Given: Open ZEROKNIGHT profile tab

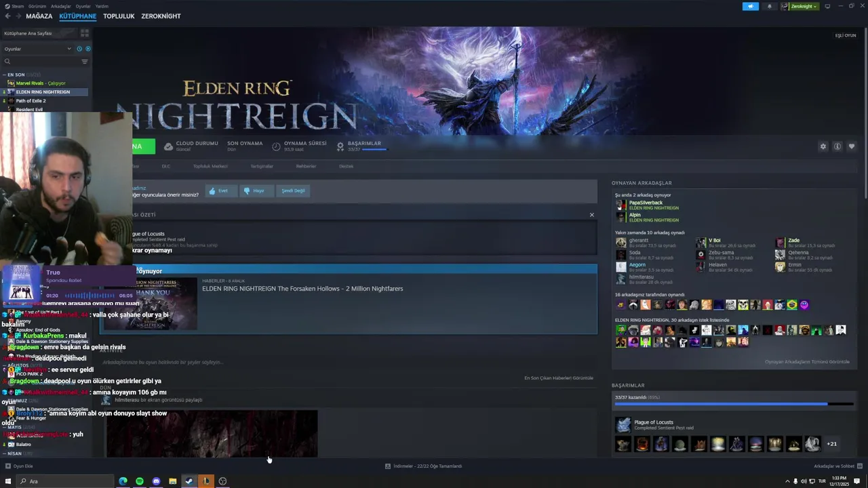Looking at the screenshot, I should click(161, 16).
